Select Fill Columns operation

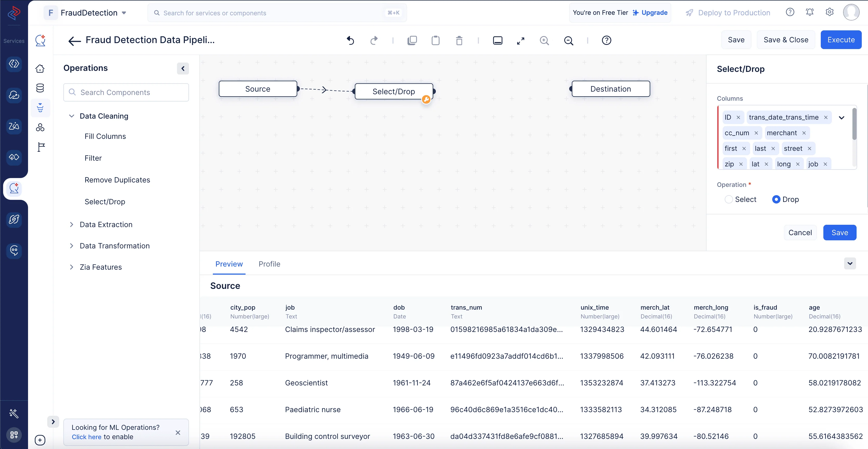[x=105, y=137]
